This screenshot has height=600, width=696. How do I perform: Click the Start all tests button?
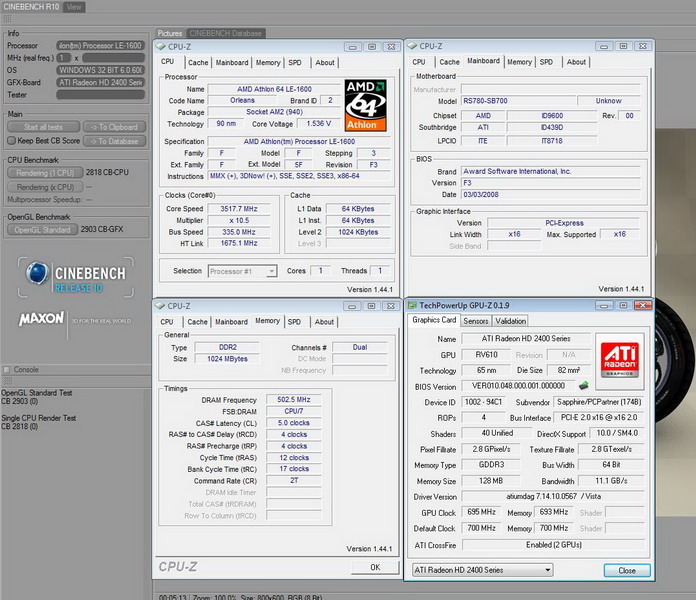click(x=44, y=127)
